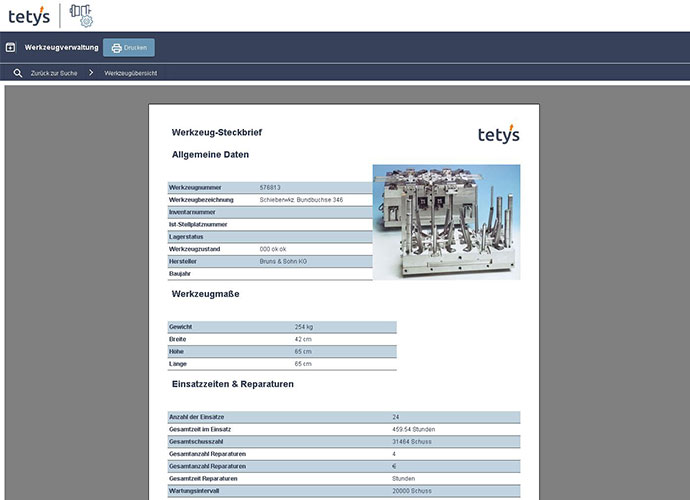Screen dimensions: 690x500
Task: Select the Wartungsintervall label
Action: (194, 491)
